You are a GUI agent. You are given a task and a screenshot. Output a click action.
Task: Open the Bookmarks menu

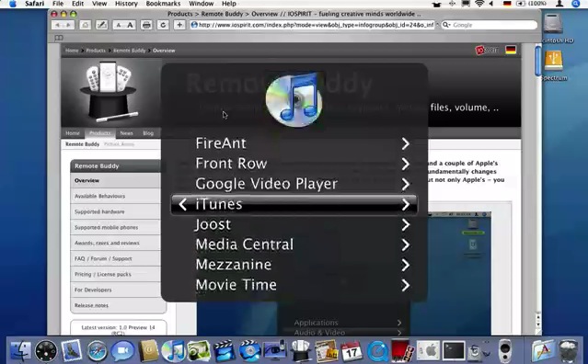tap(163, 4)
